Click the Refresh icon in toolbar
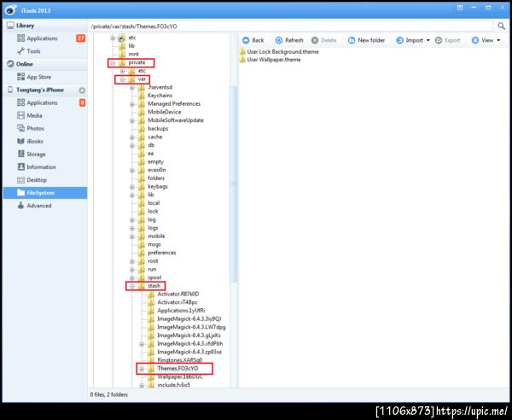 [x=279, y=40]
